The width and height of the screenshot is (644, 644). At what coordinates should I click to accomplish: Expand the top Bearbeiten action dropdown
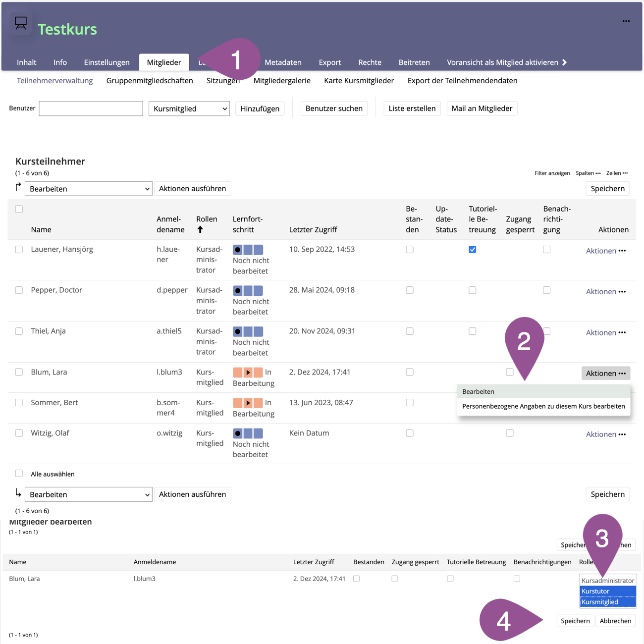click(x=88, y=189)
